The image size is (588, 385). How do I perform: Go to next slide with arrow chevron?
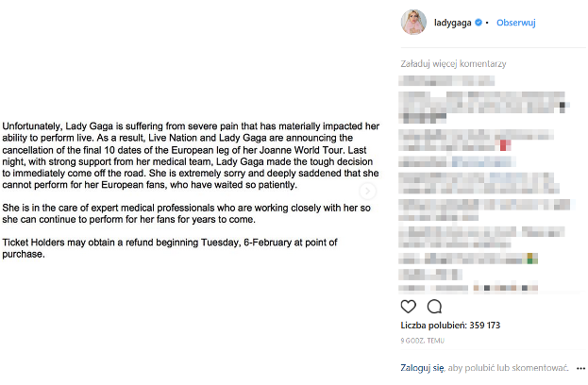click(x=367, y=192)
